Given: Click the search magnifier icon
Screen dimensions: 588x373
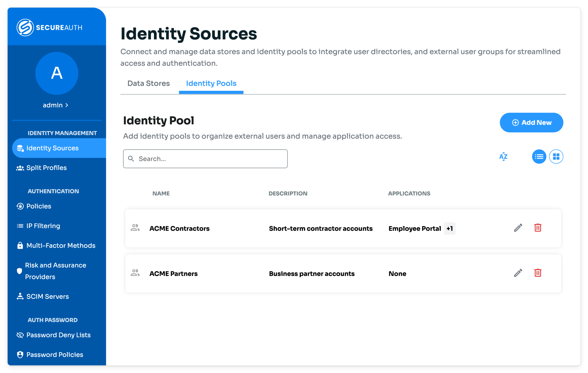Looking at the screenshot, I should point(131,159).
